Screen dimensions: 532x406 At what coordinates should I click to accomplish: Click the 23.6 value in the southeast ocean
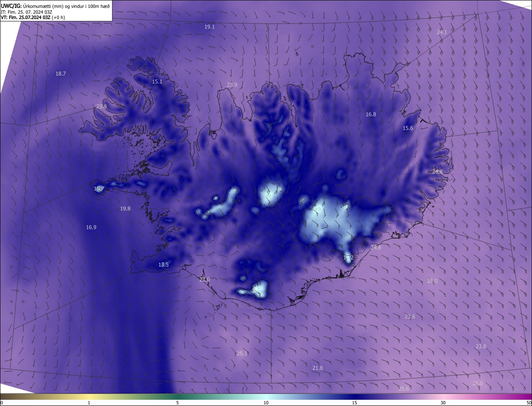pos(410,317)
